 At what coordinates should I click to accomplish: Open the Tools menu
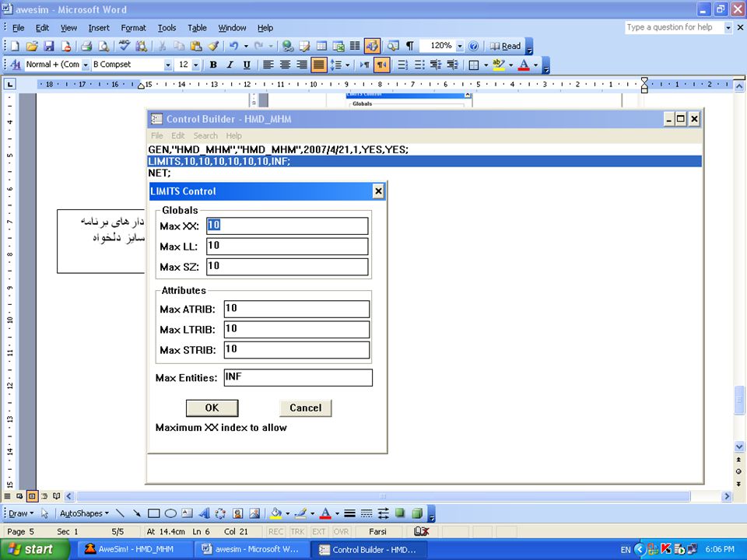pyautogui.click(x=167, y=28)
